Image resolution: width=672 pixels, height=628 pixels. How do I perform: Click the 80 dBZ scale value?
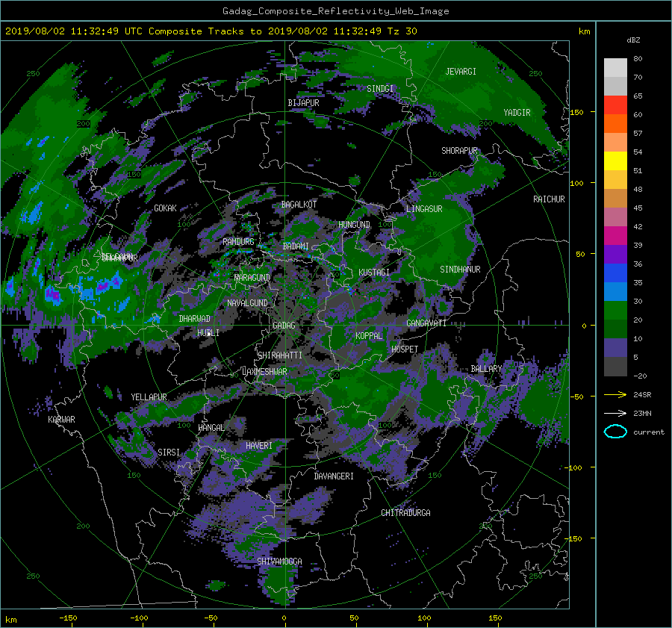[638, 59]
